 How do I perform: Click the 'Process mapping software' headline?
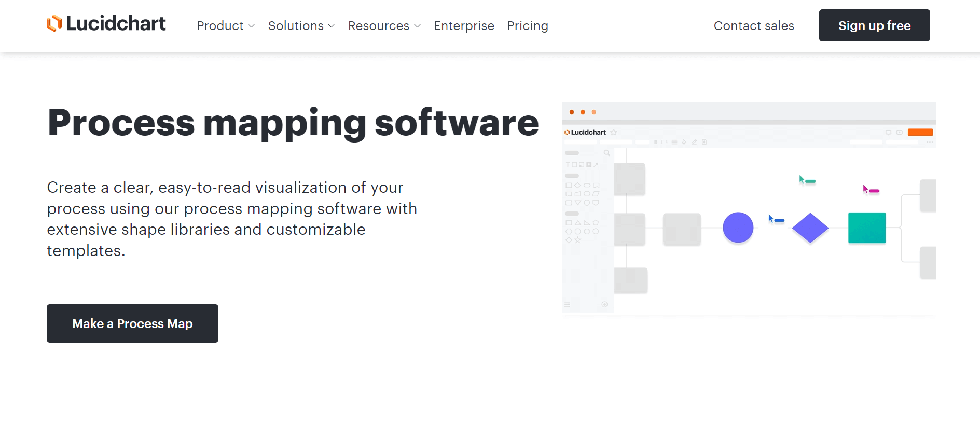(293, 123)
